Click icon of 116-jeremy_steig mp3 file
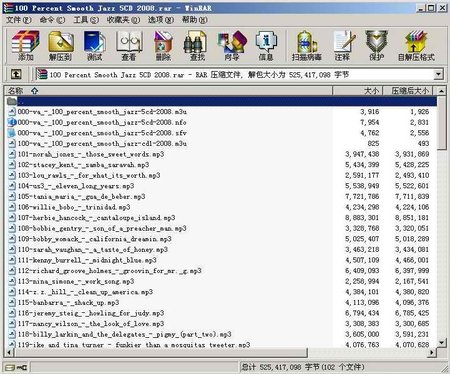Image resolution: width=450 pixels, height=374 pixels. [x=12, y=313]
